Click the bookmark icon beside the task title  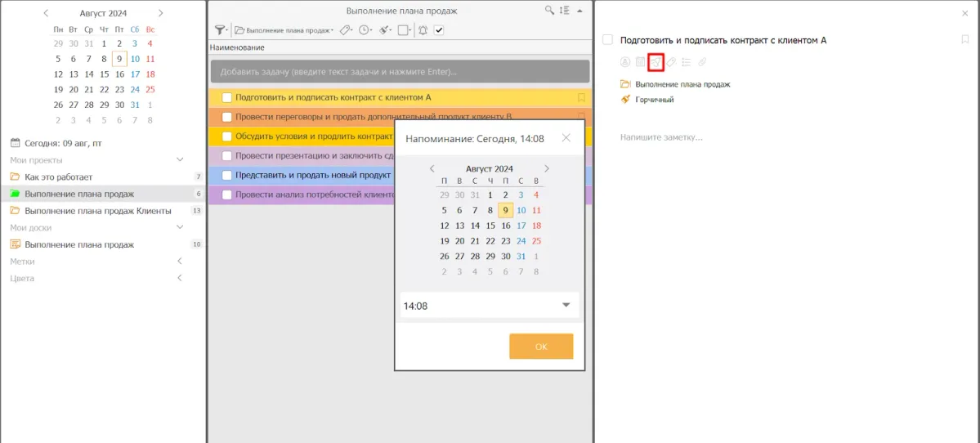964,40
